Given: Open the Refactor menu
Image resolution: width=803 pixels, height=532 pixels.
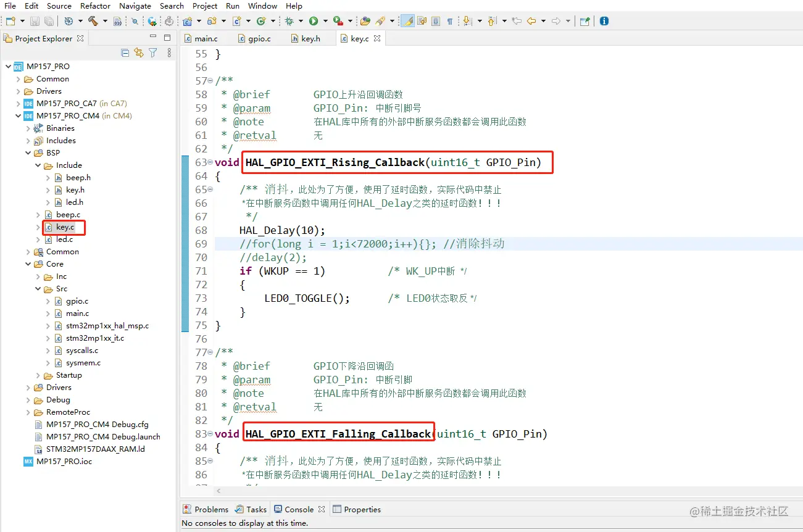Looking at the screenshot, I should (x=96, y=6).
